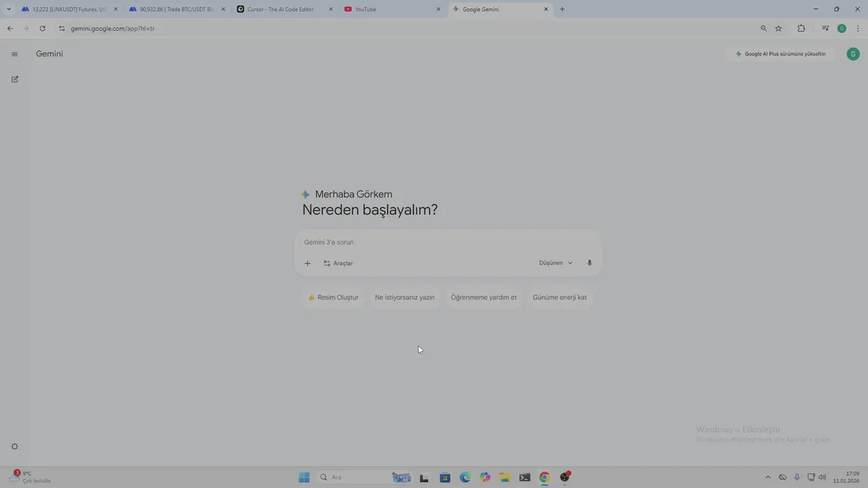Image resolution: width=868 pixels, height=488 pixels.
Task: Close the YouTube tab
Action: (438, 9)
